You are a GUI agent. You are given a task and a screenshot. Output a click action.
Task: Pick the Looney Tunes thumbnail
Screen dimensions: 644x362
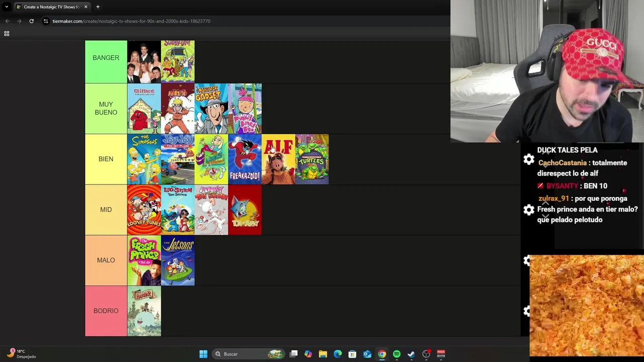click(144, 210)
